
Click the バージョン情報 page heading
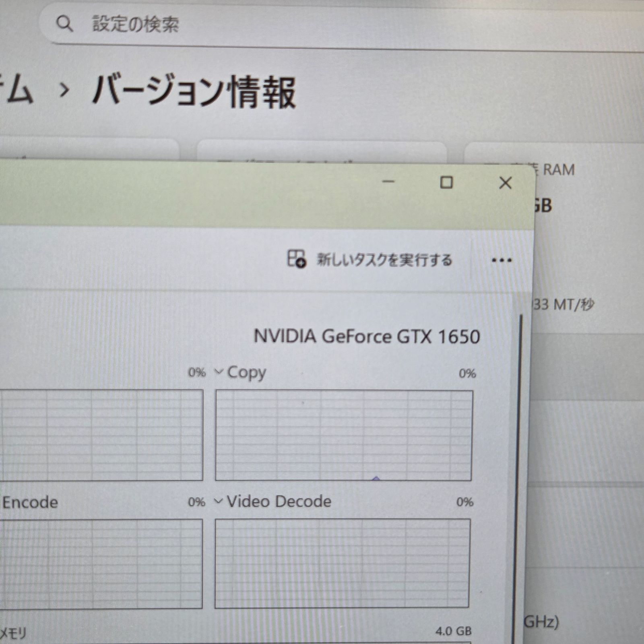(194, 92)
